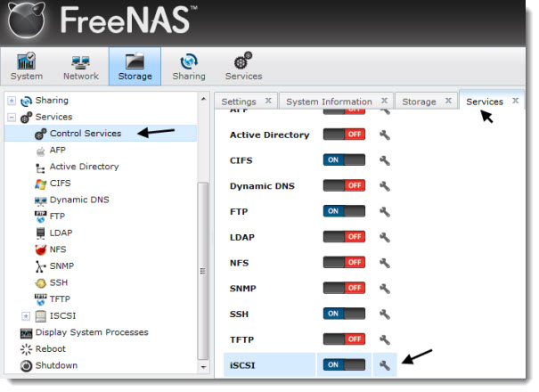Viewport: 539px width, 392px height.
Task: Switch to the Storage tab
Action: tap(419, 102)
